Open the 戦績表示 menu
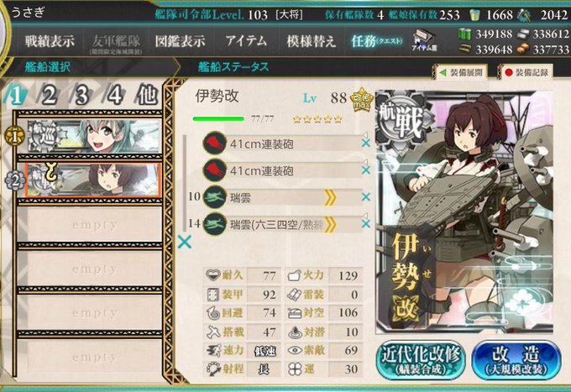 [x=50, y=41]
